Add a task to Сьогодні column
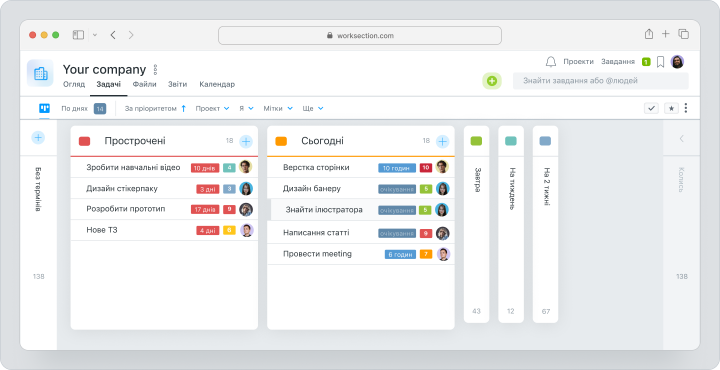The width and height of the screenshot is (720, 370). [x=442, y=141]
